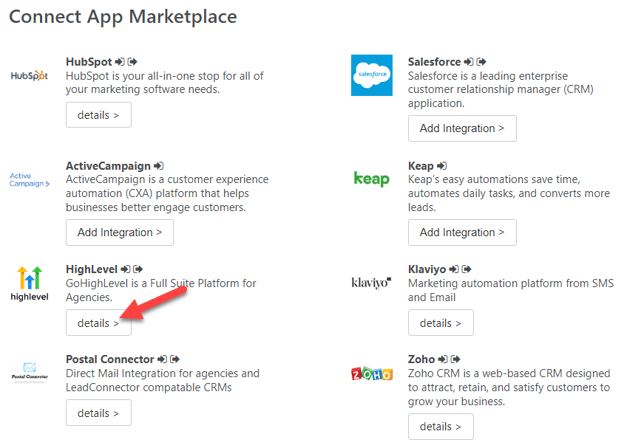The width and height of the screenshot is (624, 448).
Task: View Klaviyo details
Action: point(441,323)
